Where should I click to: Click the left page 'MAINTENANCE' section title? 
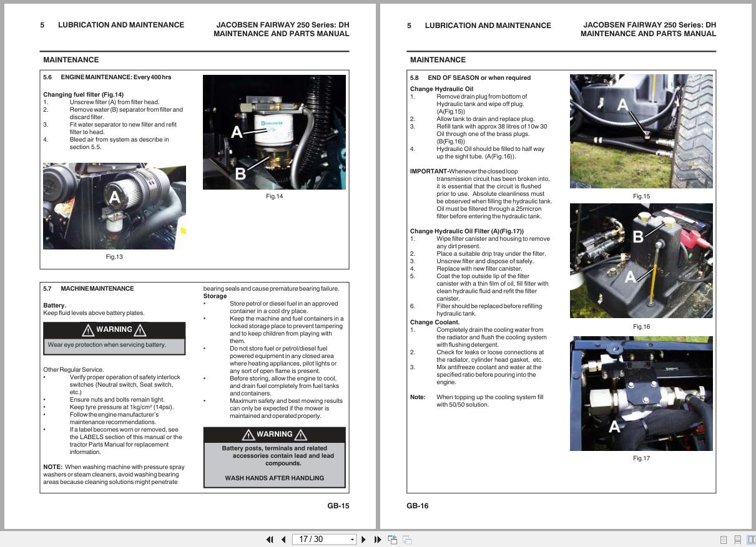(71, 60)
